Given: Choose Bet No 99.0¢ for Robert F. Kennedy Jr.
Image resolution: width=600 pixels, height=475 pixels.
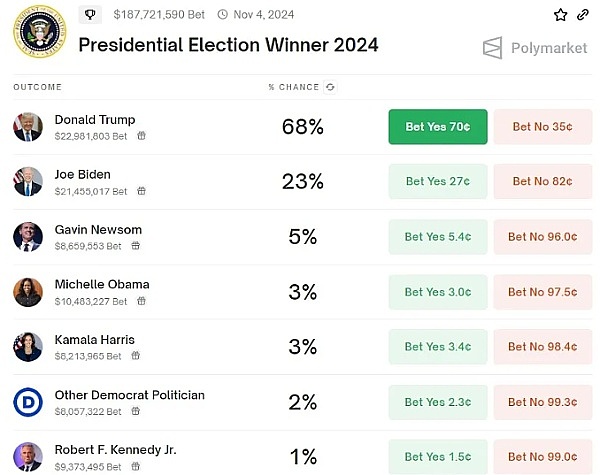Looking at the screenshot, I should click(543, 456).
